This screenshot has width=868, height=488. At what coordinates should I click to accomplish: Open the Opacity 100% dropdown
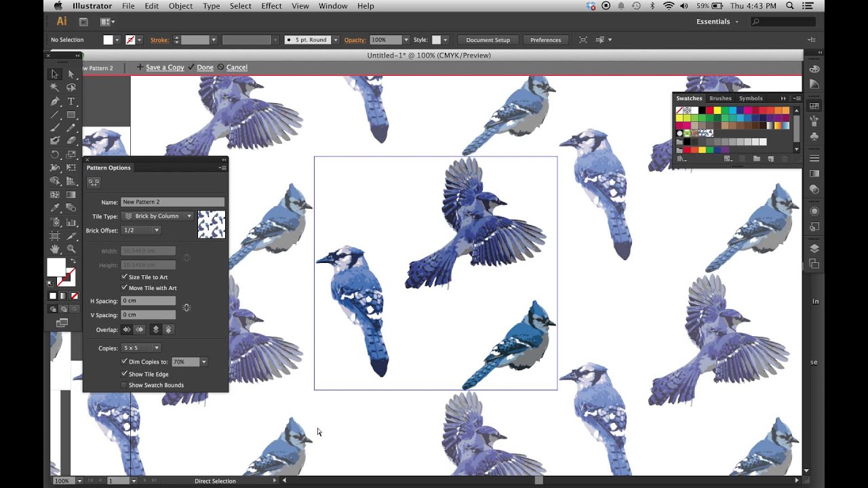406,40
